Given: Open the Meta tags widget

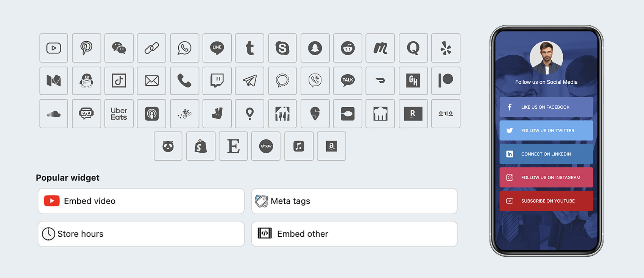Looking at the screenshot, I should [354, 201].
